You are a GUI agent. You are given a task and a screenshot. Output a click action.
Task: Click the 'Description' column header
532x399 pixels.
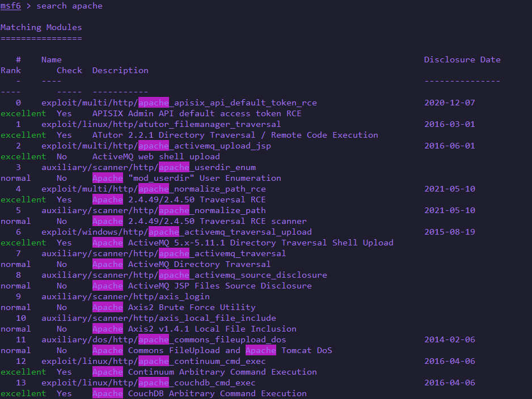pos(120,70)
